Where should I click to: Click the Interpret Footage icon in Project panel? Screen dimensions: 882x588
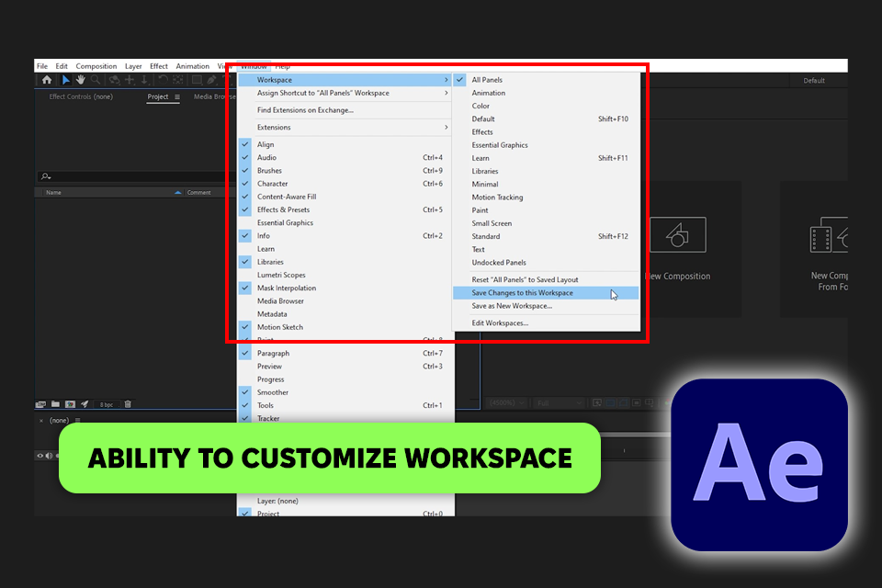[40, 404]
